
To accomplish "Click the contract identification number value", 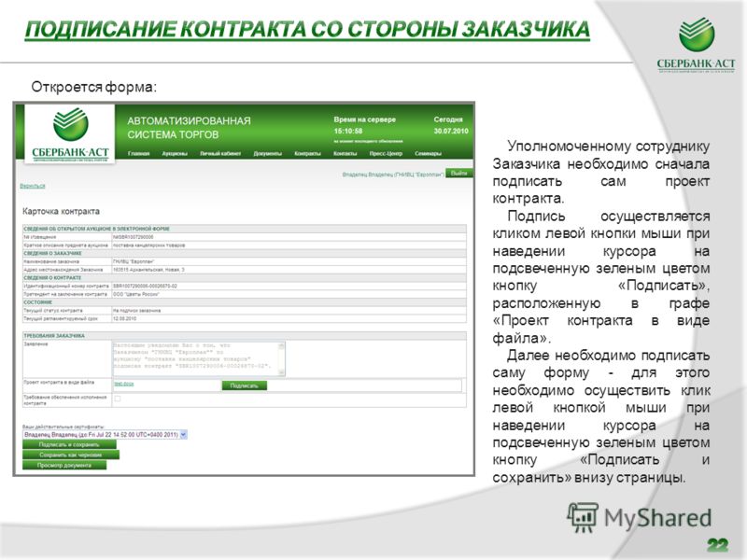I will point(145,287).
